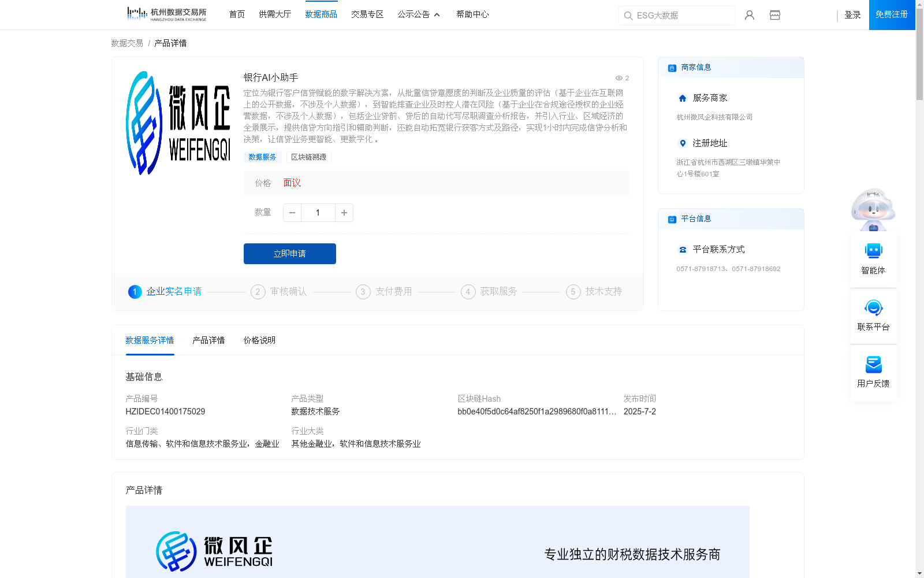Open 帮助中心 in the navigation
Viewport: 924px width, 578px height.
tap(472, 14)
